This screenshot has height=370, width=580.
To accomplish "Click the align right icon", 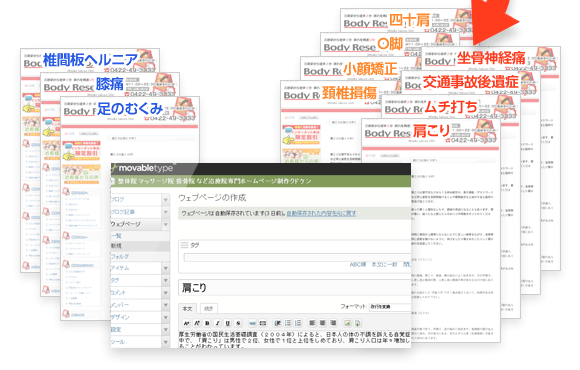I will [333, 323].
